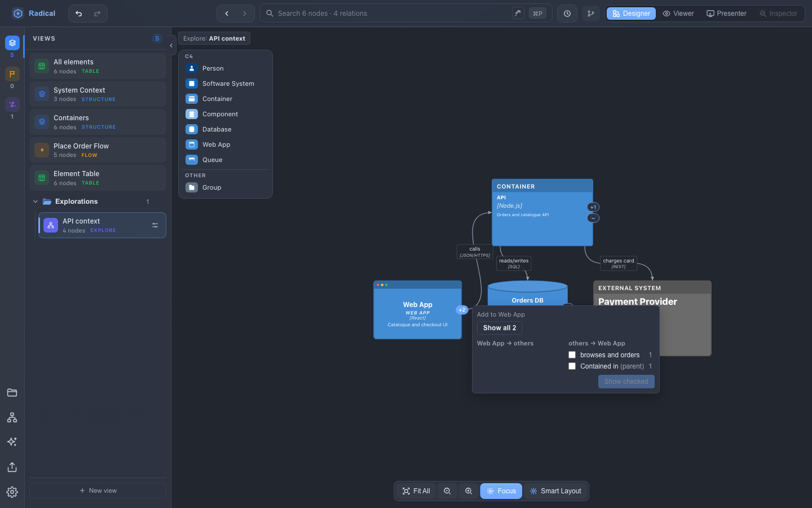Toggle the Focus mode button
Viewport: 812px width, 508px height.
[501, 491]
